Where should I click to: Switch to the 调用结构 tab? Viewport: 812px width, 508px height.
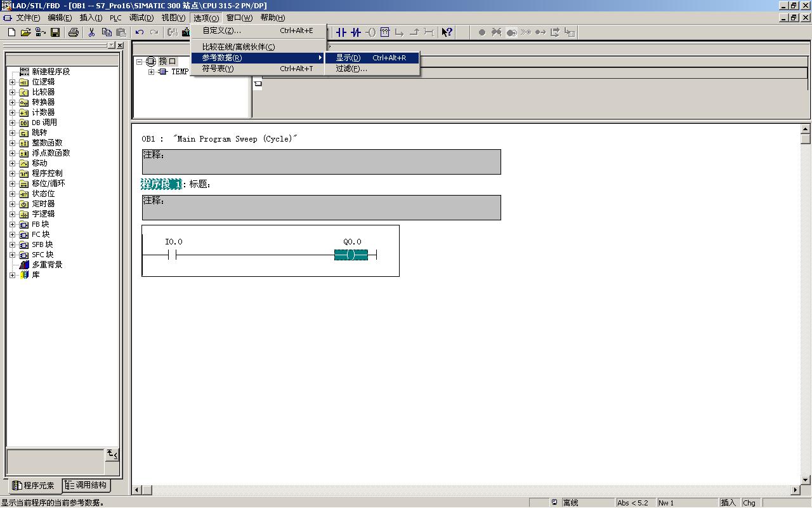(87, 485)
